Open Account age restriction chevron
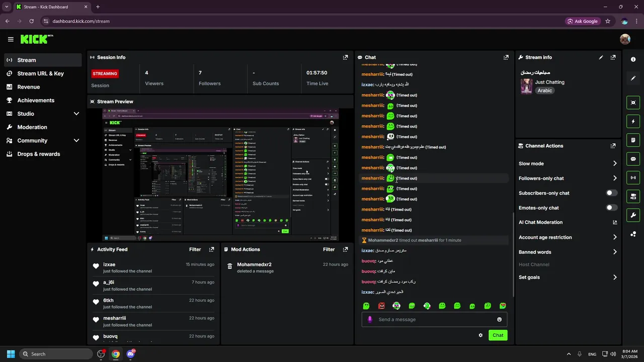The image size is (644, 362). pos(615,237)
